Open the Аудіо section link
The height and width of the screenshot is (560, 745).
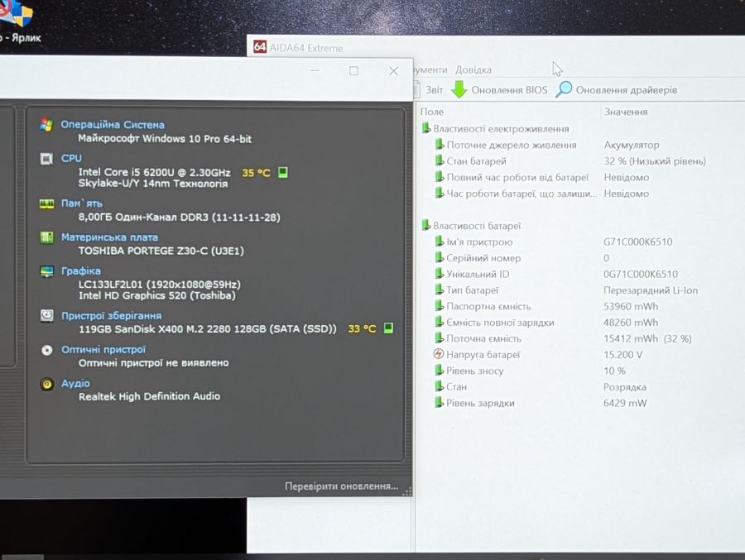(75, 383)
